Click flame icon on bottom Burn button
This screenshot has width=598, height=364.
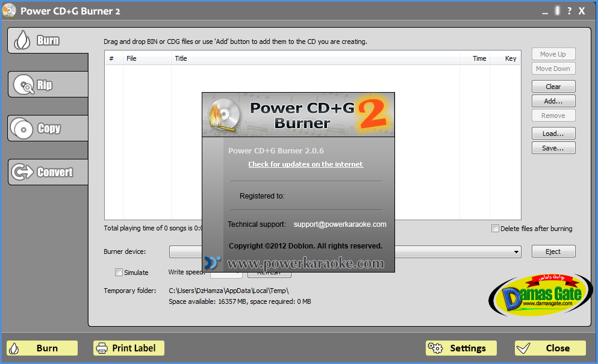tap(14, 348)
